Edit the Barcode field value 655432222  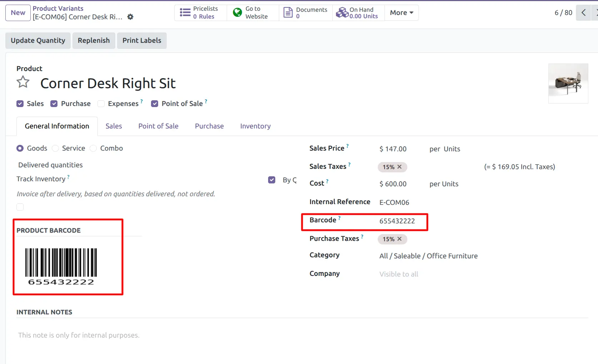coord(397,221)
